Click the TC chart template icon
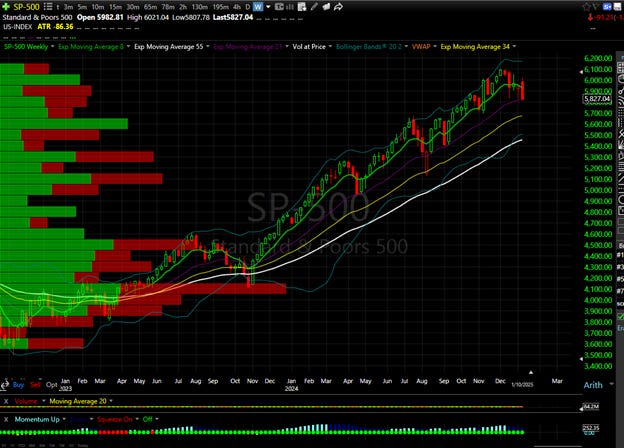The image size is (624, 448). (279, 7)
